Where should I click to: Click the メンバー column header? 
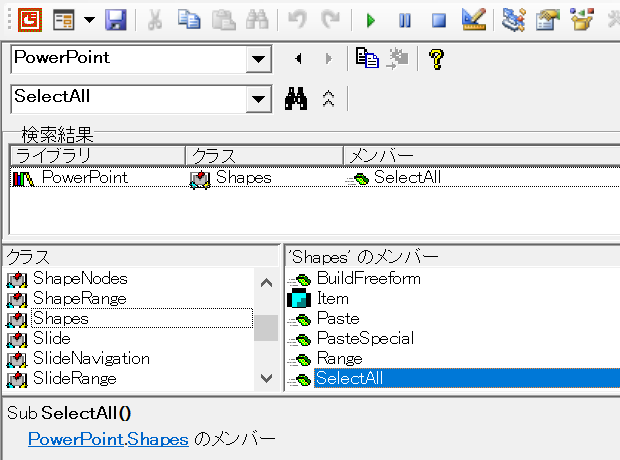tap(482, 156)
